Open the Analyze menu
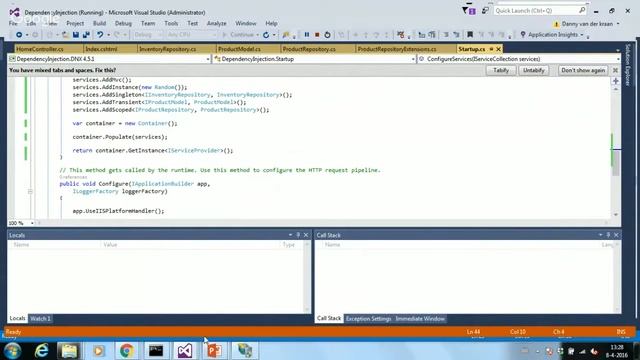 coord(216,23)
